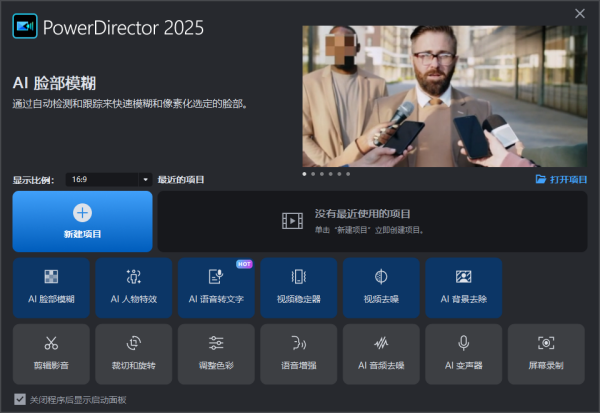Image resolution: width=600 pixels, height=413 pixels.
Task: Switch to the third carousel dot
Action: 322,174
